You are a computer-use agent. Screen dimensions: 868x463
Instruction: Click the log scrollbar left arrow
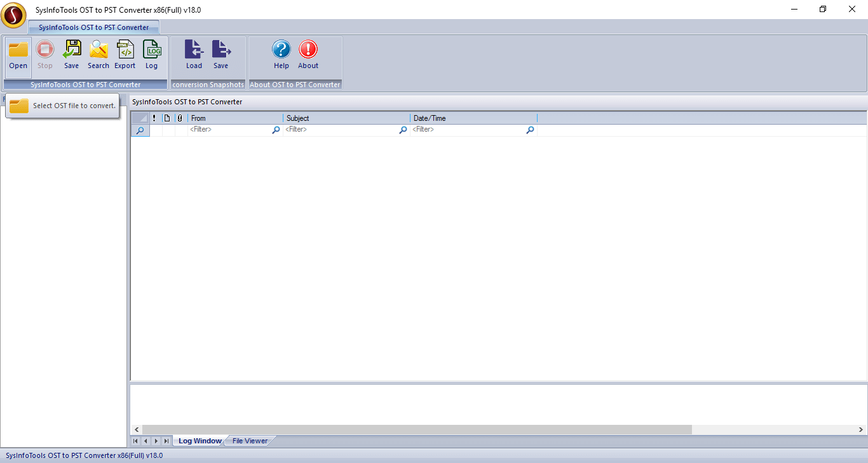point(137,430)
